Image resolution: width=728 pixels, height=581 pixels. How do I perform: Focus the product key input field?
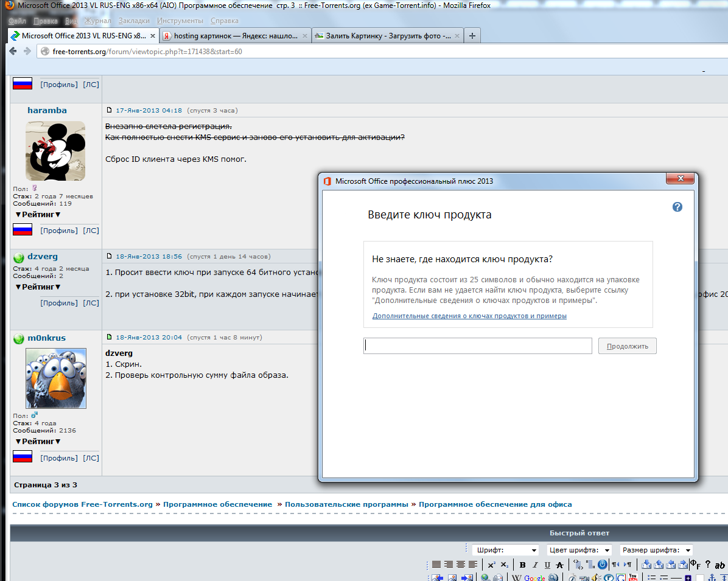click(x=478, y=346)
